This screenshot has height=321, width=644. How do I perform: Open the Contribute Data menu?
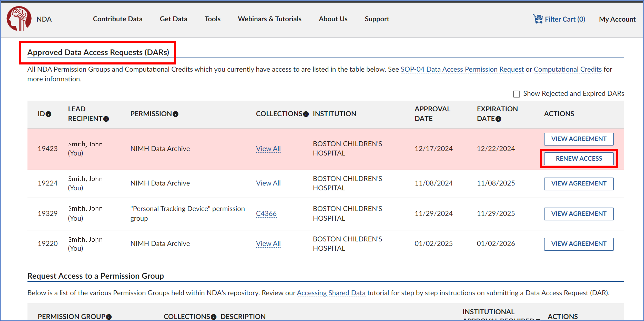coord(117,19)
